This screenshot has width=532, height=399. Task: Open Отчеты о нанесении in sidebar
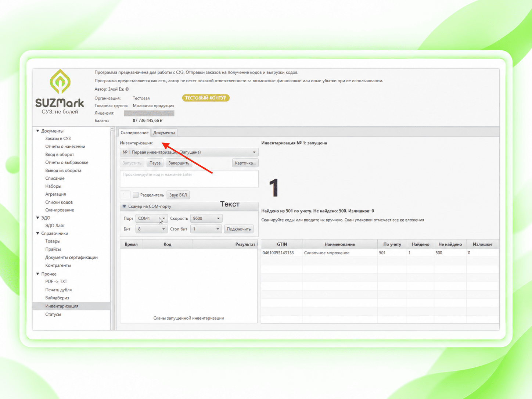(x=65, y=147)
